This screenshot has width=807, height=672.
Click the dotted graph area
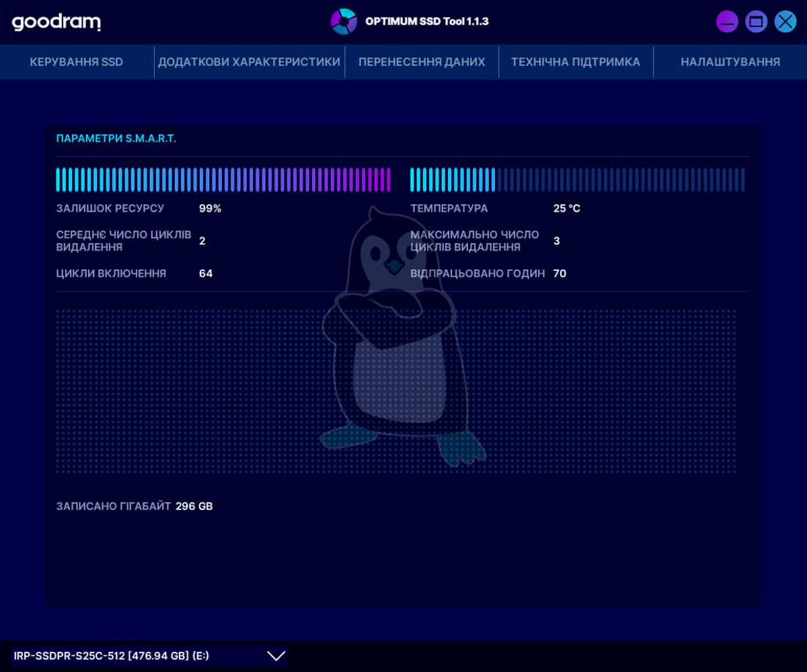pos(202,390)
